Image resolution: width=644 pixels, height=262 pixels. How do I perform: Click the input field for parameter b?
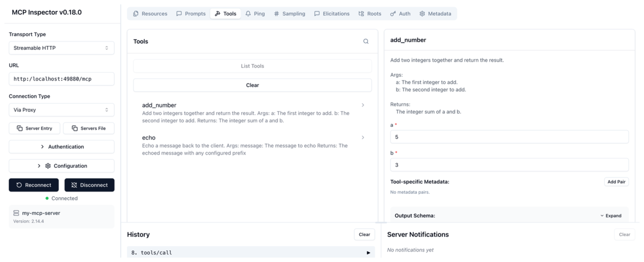click(x=509, y=165)
